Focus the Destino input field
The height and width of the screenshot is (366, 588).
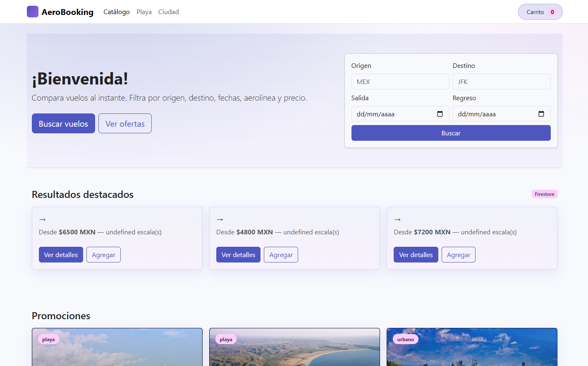coord(501,82)
